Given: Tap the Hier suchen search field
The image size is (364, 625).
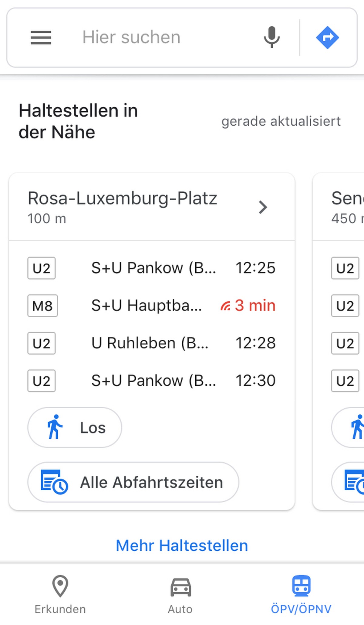Looking at the screenshot, I should (x=164, y=37).
